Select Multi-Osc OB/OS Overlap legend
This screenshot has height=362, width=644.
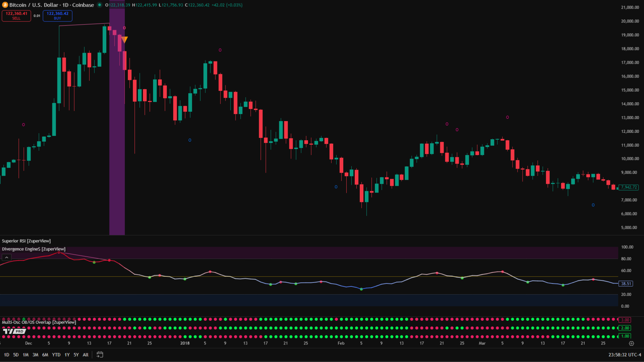click(39, 322)
